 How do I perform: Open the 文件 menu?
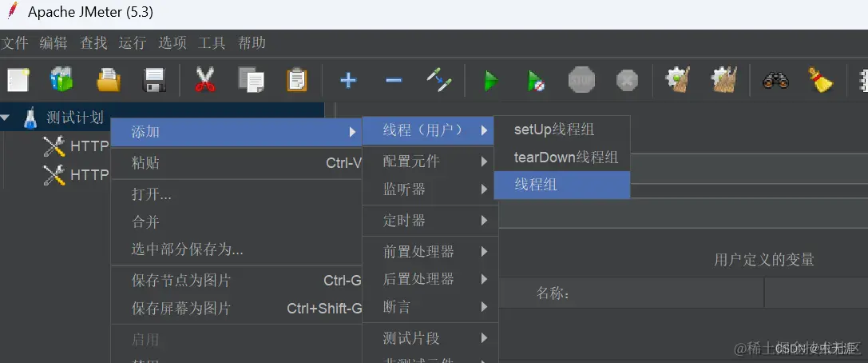click(x=14, y=42)
